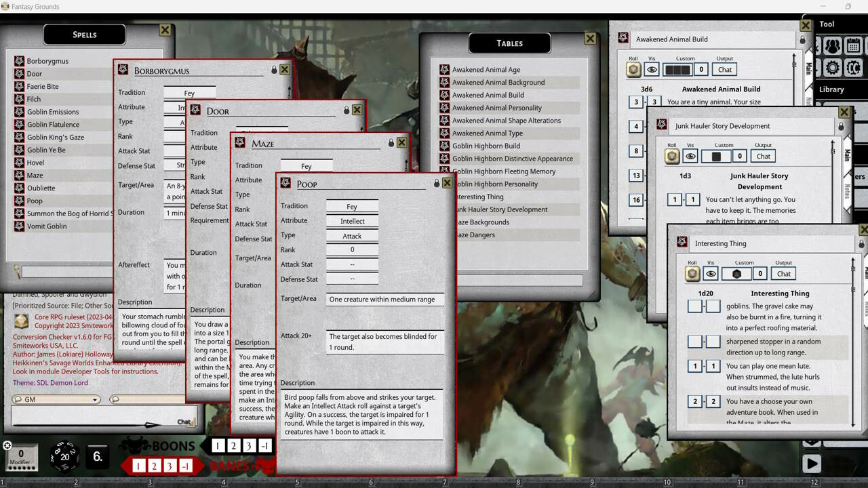This screenshot has height=488, width=868.
Task: Select the CC icon in the Tool panel
Action: point(854,67)
